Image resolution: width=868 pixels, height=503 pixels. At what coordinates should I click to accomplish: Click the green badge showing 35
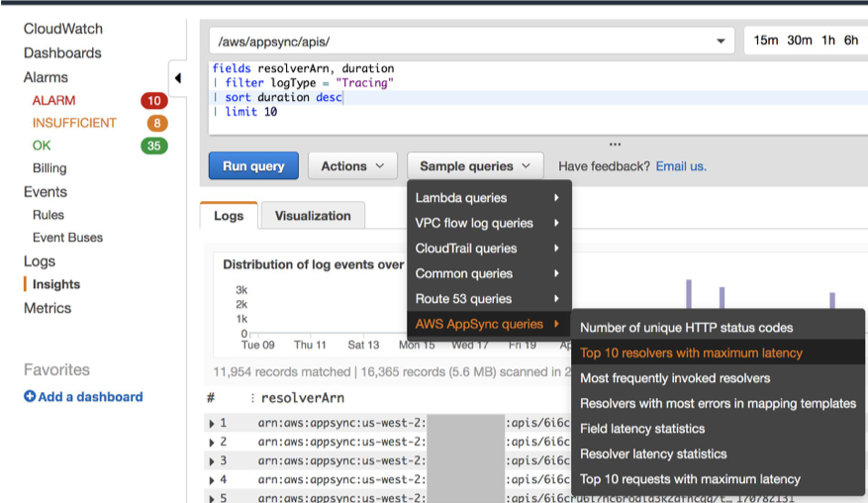click(x=153, y=146)
